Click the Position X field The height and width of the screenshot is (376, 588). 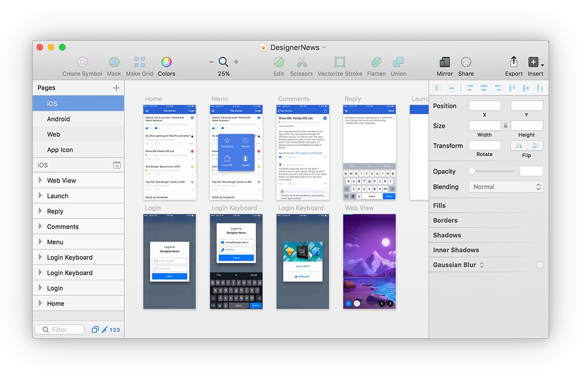[485, 106]
